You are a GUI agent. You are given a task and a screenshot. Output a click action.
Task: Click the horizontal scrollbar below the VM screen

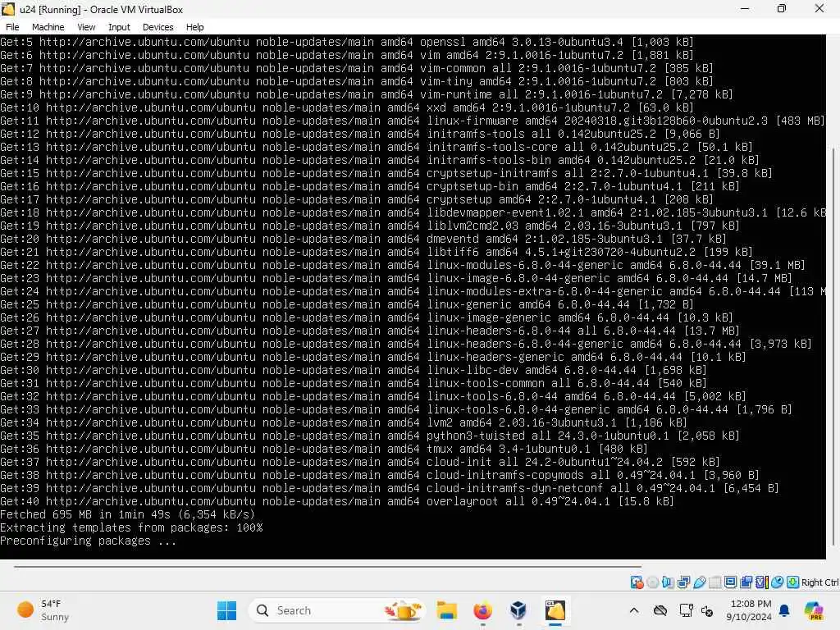pyautogui.click(x=327, y=566)
